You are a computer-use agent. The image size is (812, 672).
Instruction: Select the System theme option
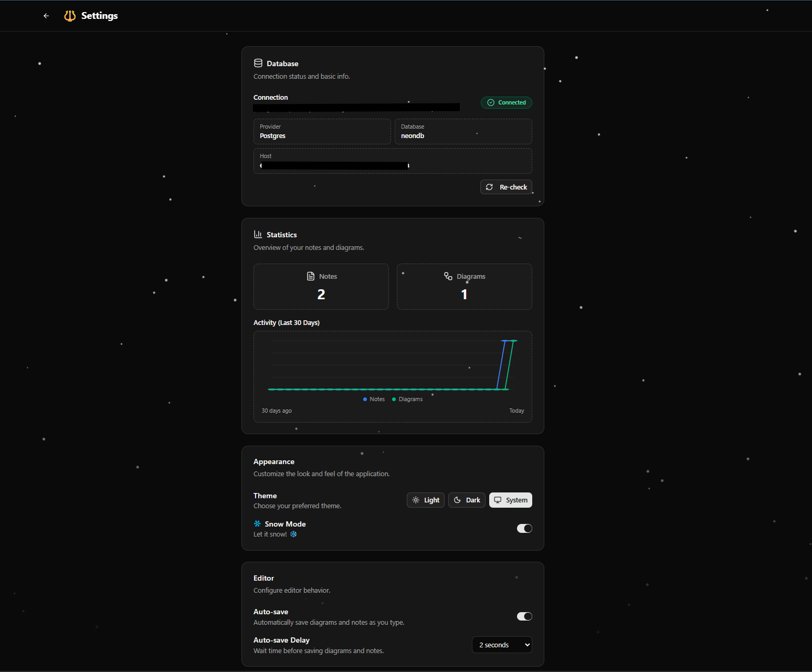(x=510, y=500)
